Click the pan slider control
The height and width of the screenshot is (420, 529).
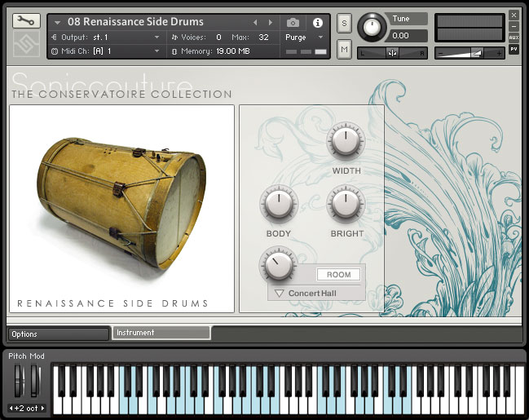pyautogui.click(x=392, y=53)
